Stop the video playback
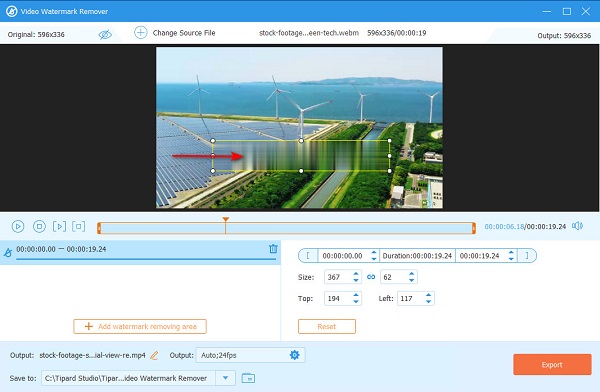The image size is (600, 392). click(39, 226)
